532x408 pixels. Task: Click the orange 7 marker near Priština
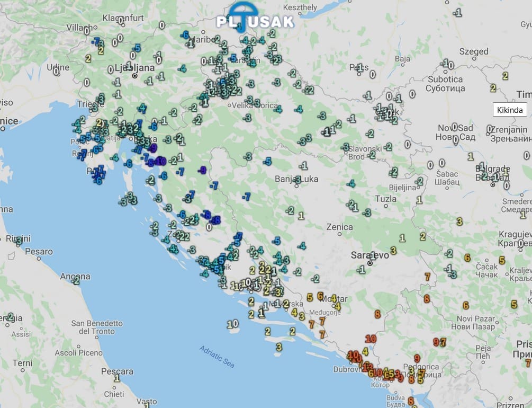click(x=527, y=363)
